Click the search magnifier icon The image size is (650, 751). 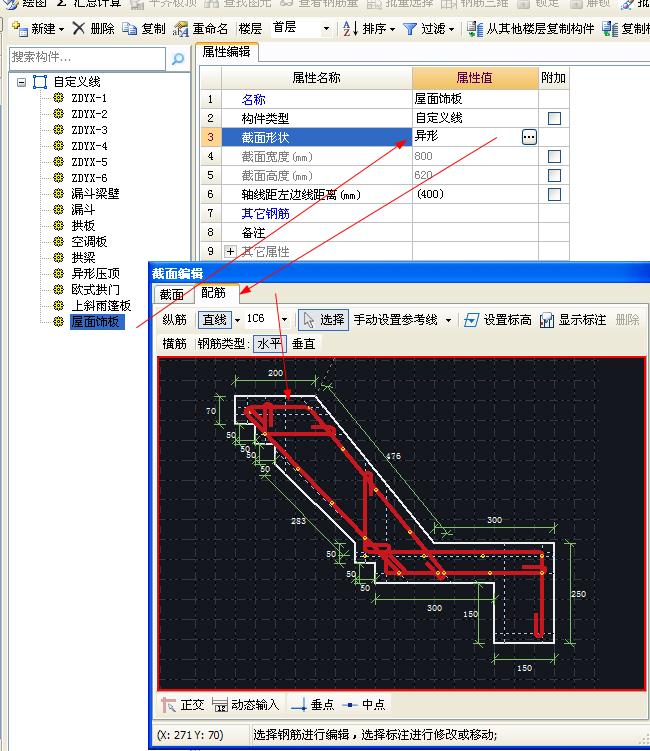[x=178, y=58]
